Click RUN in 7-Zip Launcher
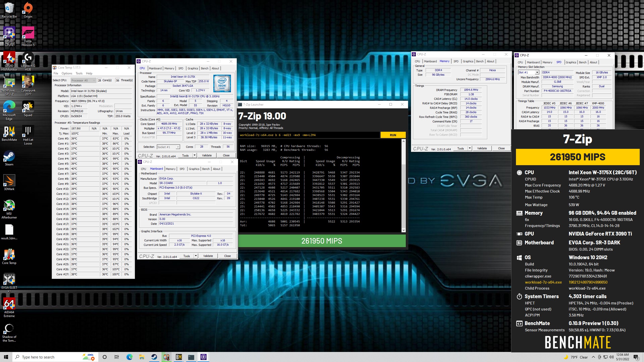 (x=393, y=135)
